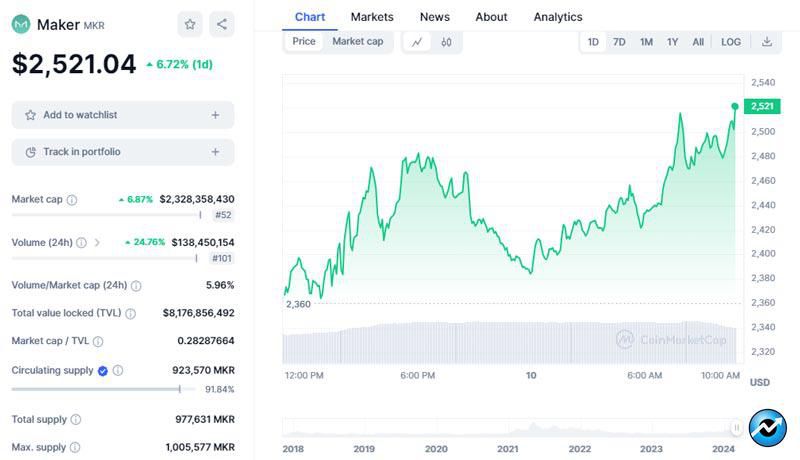This screenshot has height=460, width=800.
Task: Set chart range to 1Y
Action: point(672,42)
